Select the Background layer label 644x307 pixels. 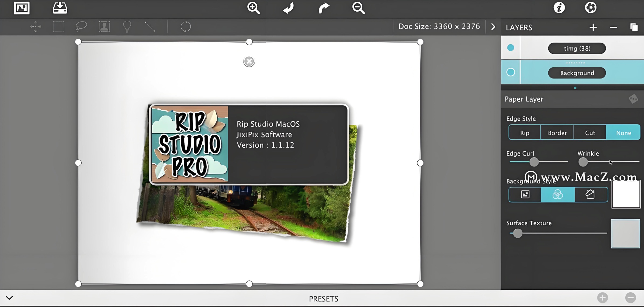click(577, 73)
